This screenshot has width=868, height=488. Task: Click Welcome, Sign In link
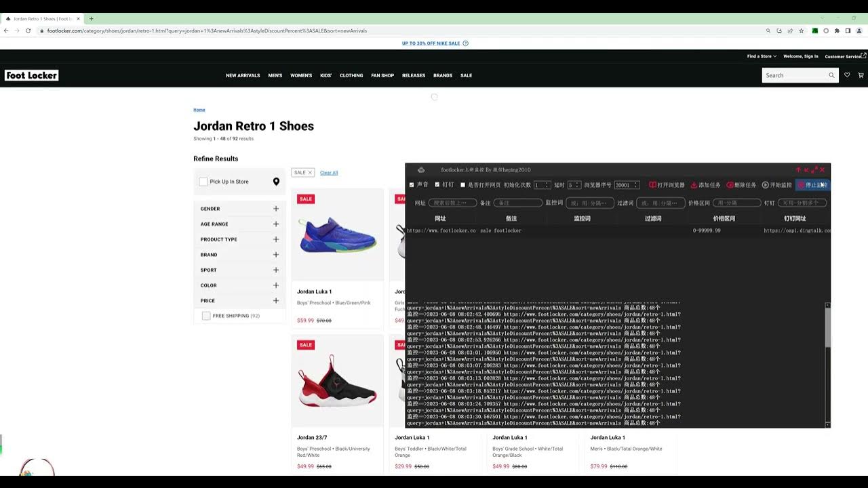(801, 56)
